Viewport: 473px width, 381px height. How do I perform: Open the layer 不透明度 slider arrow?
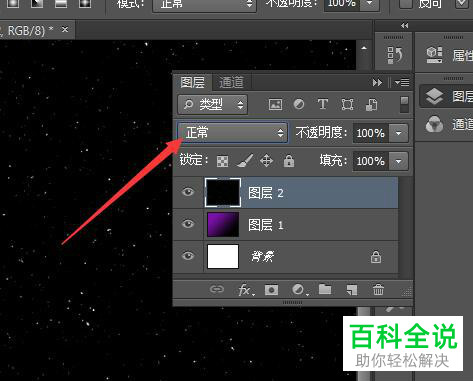[398, 133]
